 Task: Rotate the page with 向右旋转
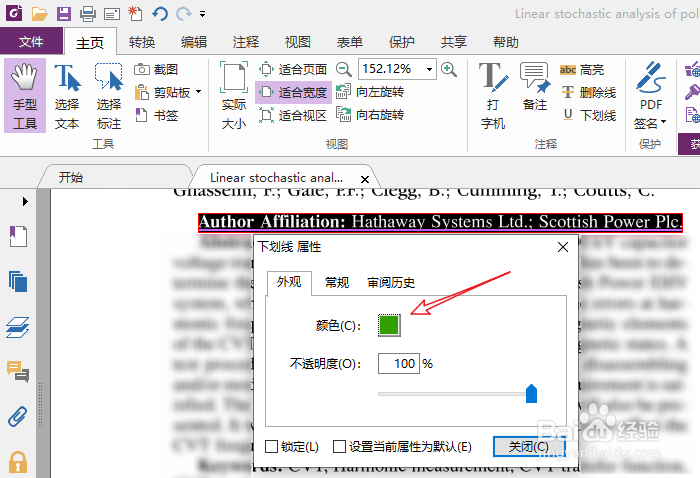click(370, 115)
